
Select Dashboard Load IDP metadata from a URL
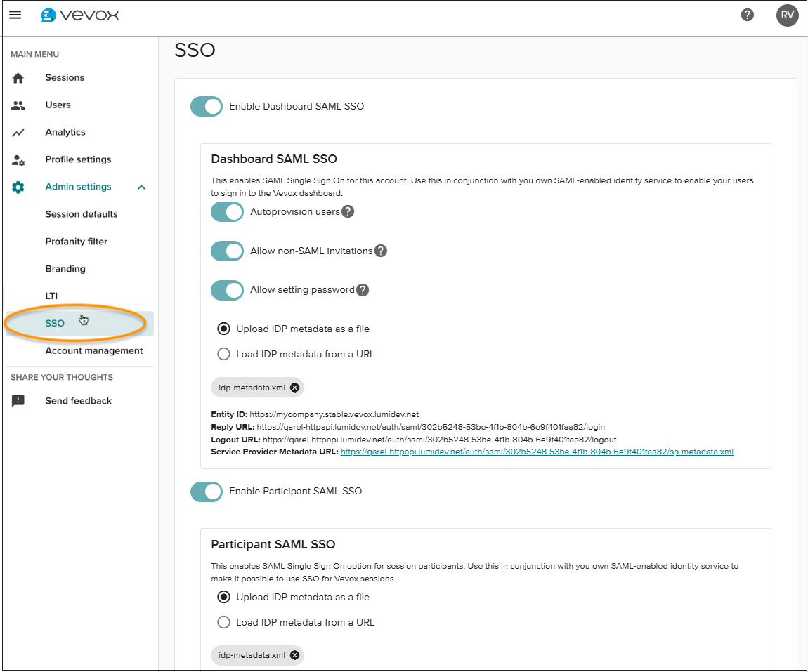pyautogui.click(x=223, y=354)
